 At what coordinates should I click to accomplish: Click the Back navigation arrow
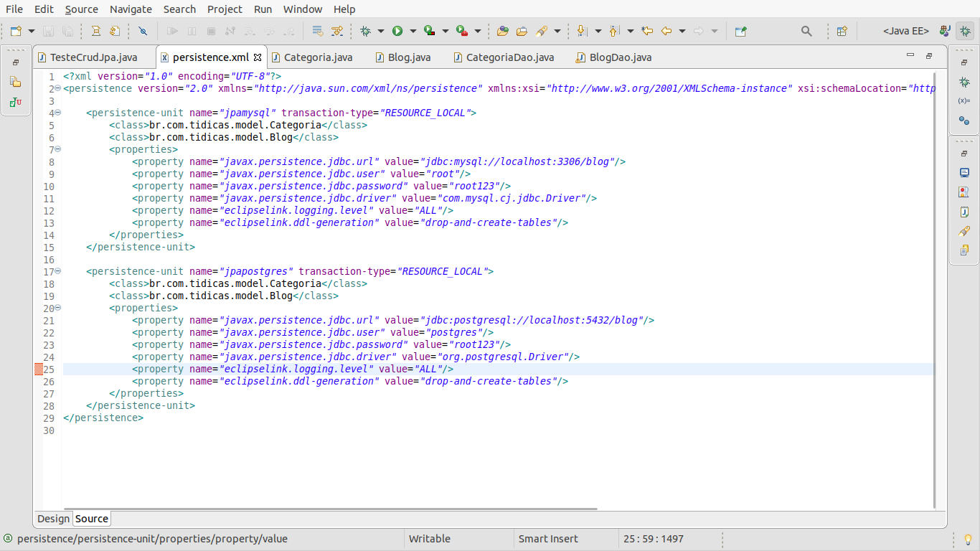tap(666, 31)
